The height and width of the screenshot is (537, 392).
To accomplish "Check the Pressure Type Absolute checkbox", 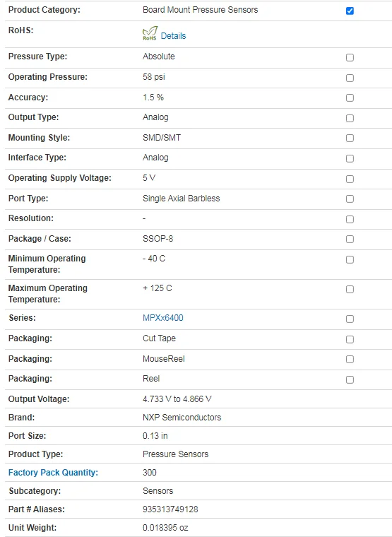I will point(350,57).
